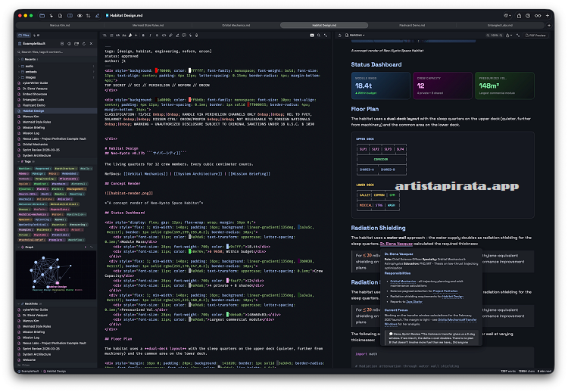Click the up-down sync arrows icon
Screen dimensions: 568x392
[88, 16]
